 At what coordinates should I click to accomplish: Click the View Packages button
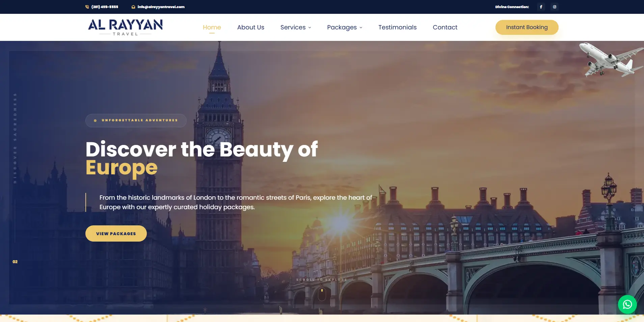[116, 233]
